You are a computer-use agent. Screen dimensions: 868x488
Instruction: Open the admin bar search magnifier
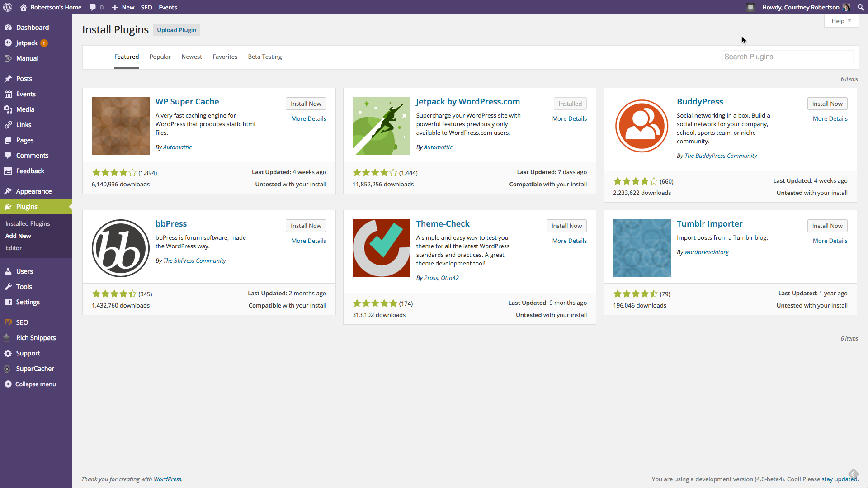pos(860,7)
